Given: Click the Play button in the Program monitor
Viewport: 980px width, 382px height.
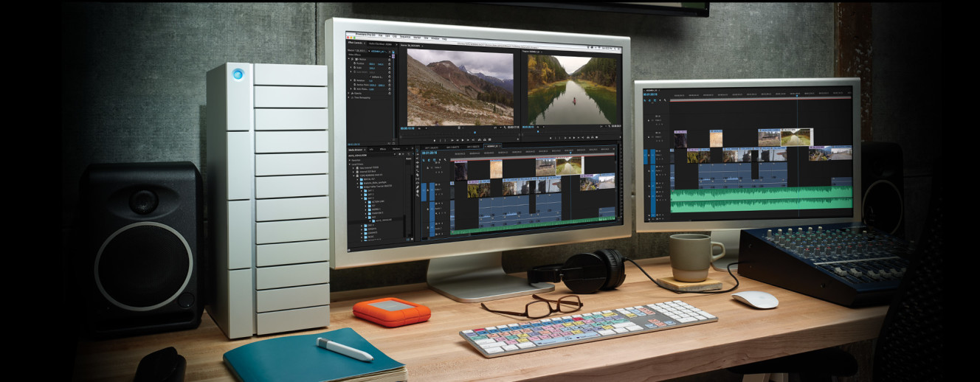Looking at the screenshot, I should point(574,138).
